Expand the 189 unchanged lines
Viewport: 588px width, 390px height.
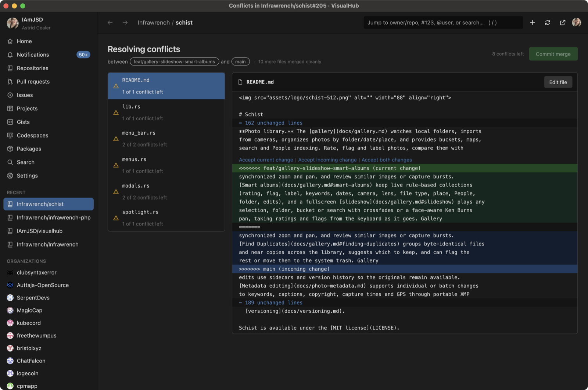271,303
